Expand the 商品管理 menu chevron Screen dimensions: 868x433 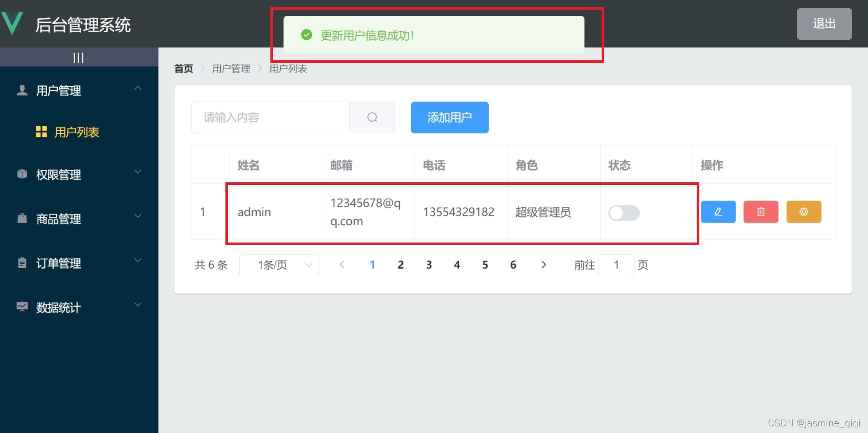[x=138, y=216]
